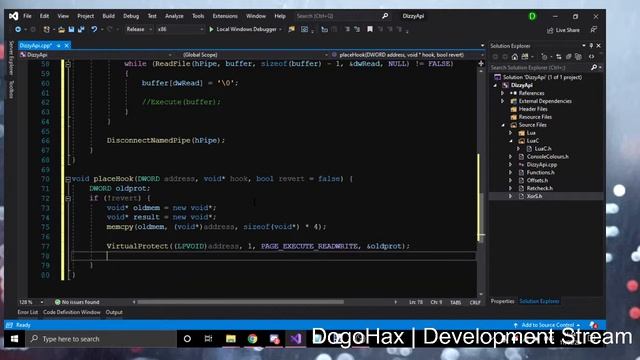Open the 128 % zoom level dropdown
Image resolution: width=640 pixels, height=360 pixels.
point(31,302)
